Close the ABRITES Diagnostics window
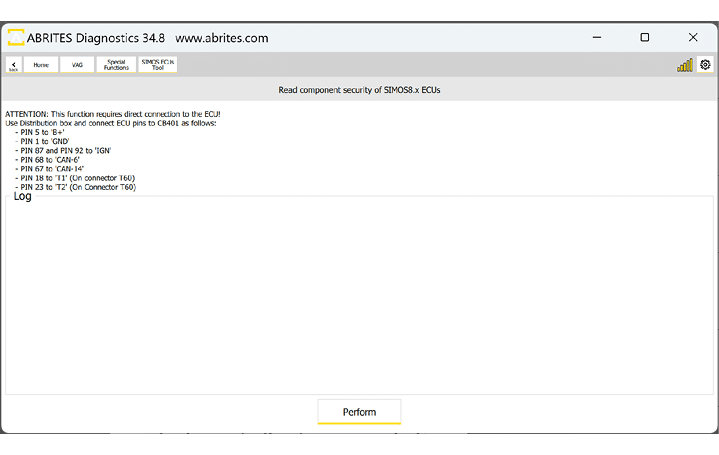This screenshot has width=719, height=455. pyautogui.click(x=693, y=38)
